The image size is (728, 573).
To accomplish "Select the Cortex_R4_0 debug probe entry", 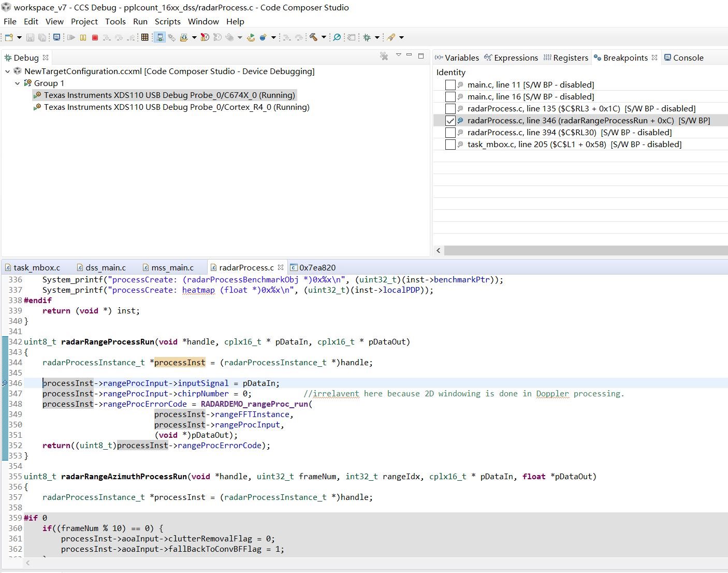I will (177, 107).
